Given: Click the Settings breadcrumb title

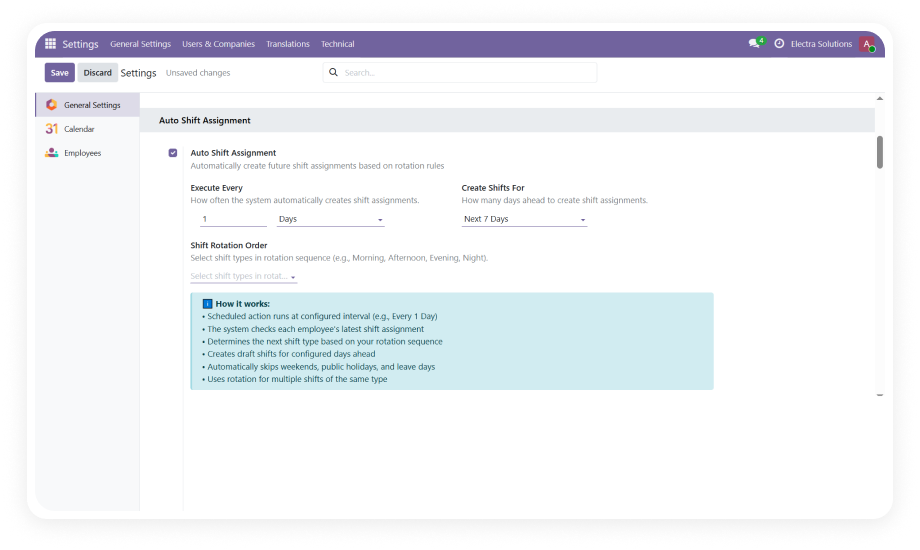Looking at the screenshot, I should [x=138, y=73].
